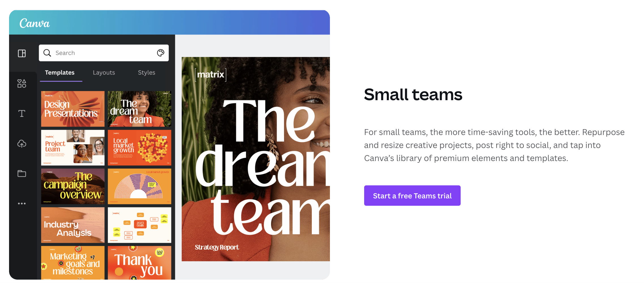Switch to the Layouts tab
This screenshot has width=644, height=283.
pos(104,72)
